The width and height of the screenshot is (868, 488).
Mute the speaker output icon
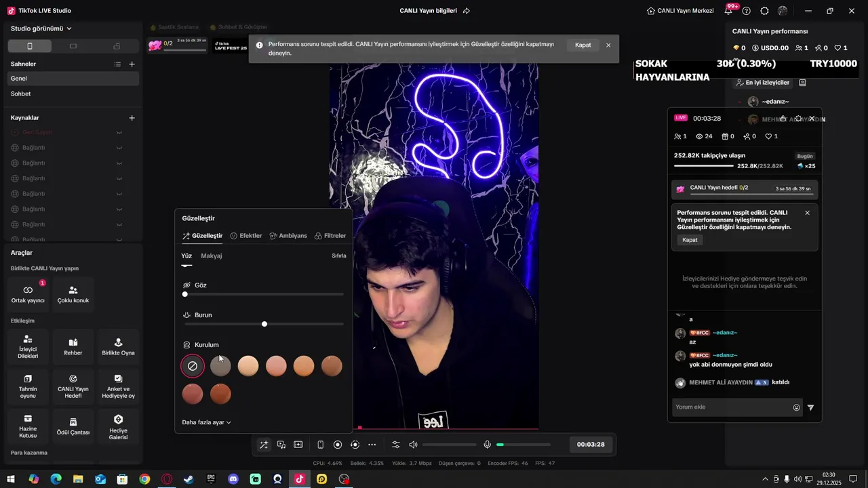tap(413, 445)
